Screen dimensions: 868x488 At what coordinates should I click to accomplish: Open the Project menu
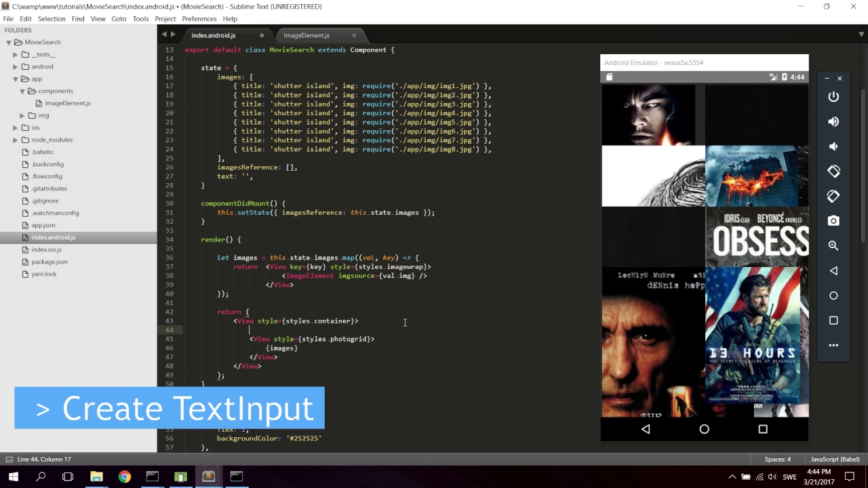[165, 18]
